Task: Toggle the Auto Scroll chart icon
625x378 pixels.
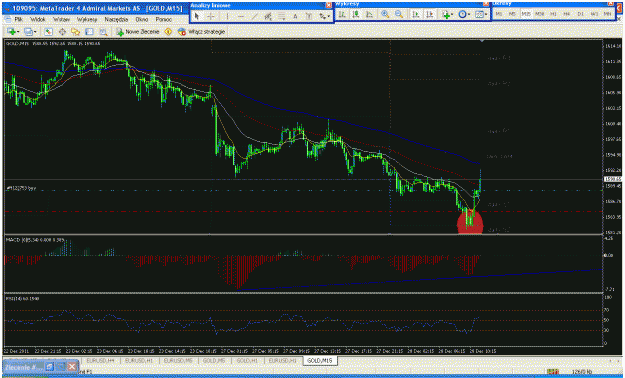Action: coord(416,15)
